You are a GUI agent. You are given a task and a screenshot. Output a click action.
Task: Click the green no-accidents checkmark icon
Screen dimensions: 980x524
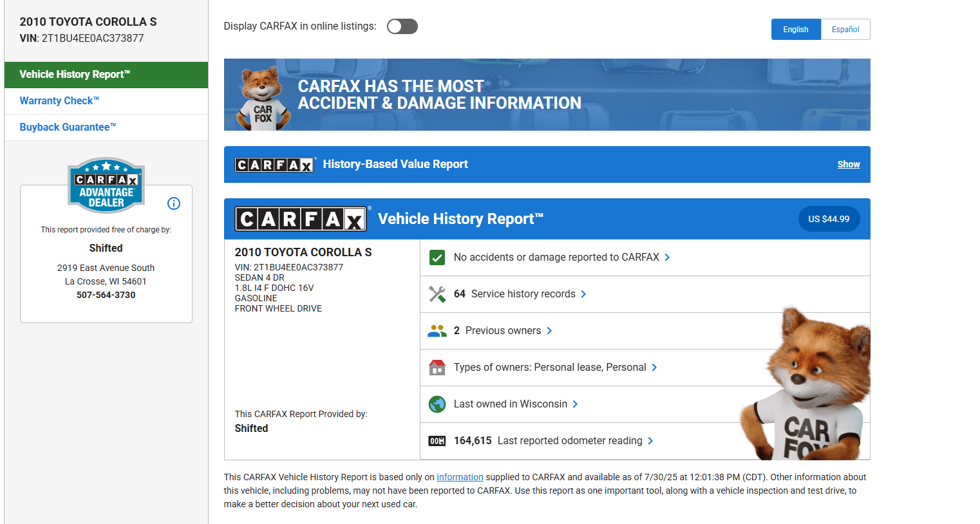tap(437, 257)
